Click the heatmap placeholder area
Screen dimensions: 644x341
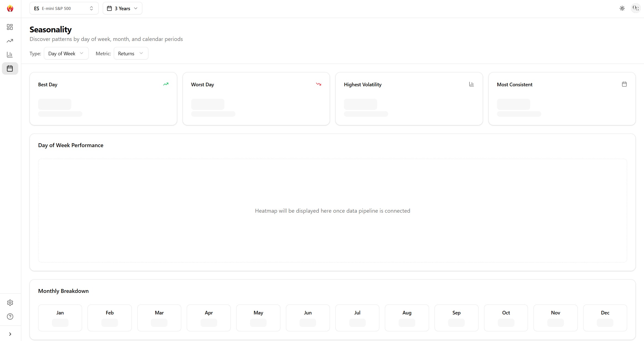(332, 211)
